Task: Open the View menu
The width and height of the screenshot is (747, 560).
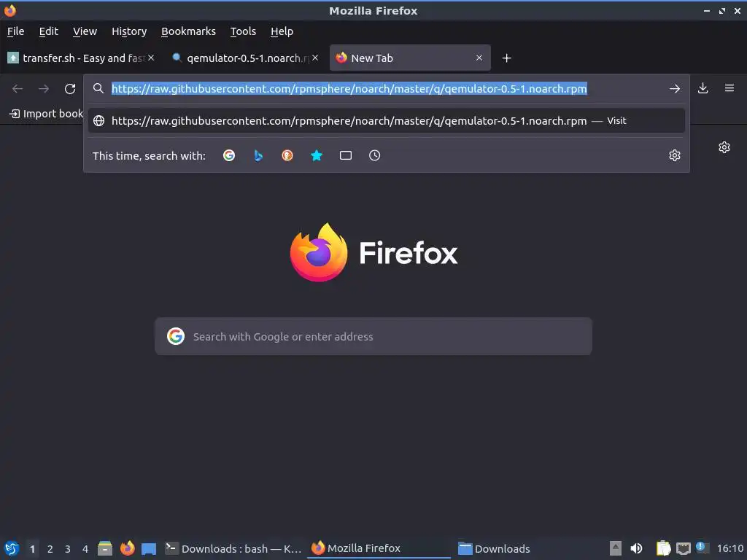Action: [x=85, y=31]
